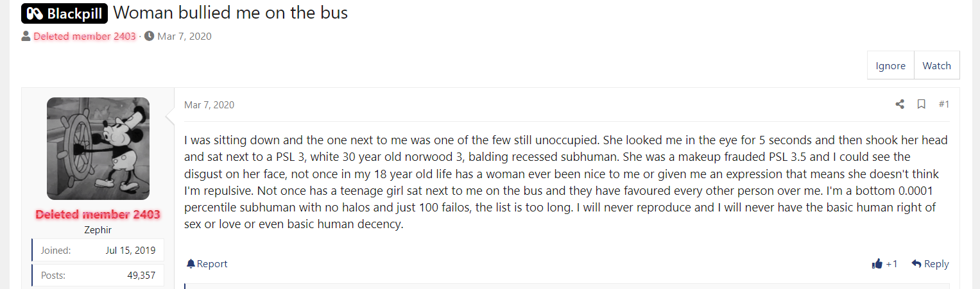The height and width of the screenshot is (289, 980).
Task: Click the Blackpill prefix badge
Action: coord(64,13)
